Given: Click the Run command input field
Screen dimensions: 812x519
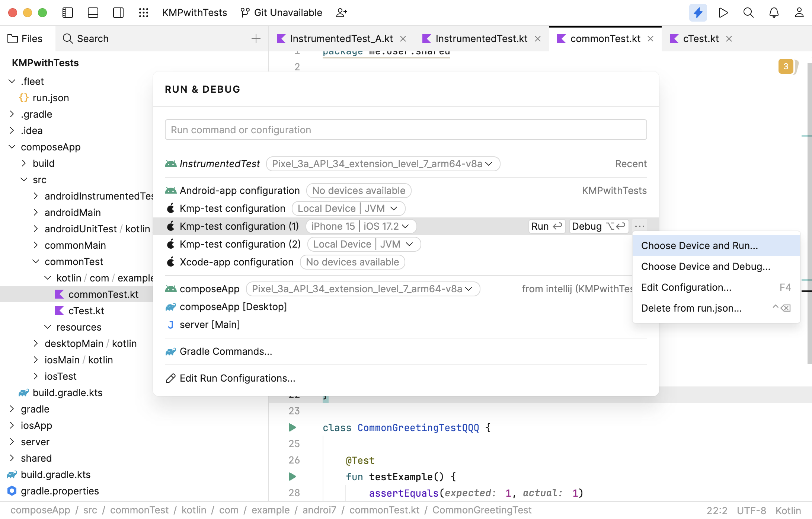Looking at the screenshot, I should 406,129.
